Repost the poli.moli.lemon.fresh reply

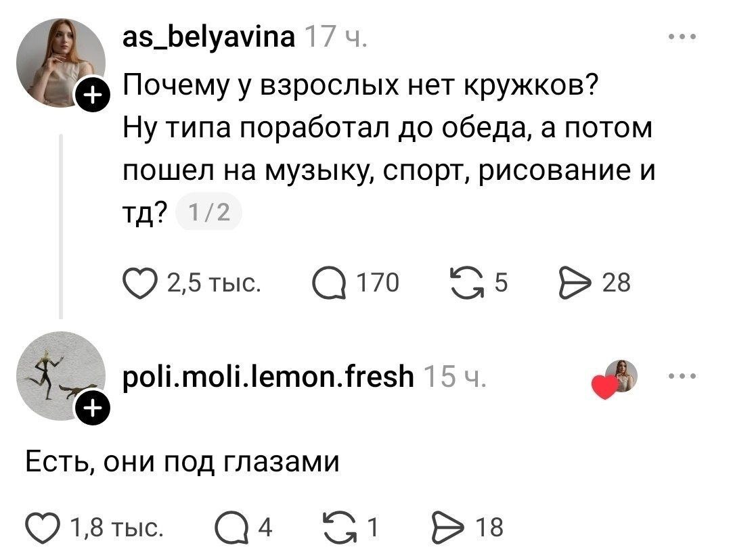click(340, 528)
